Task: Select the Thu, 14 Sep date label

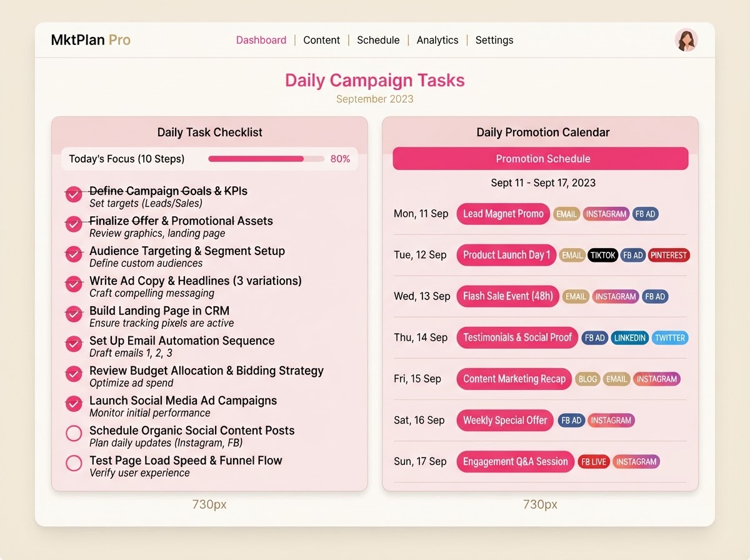Action: (421, 337)
